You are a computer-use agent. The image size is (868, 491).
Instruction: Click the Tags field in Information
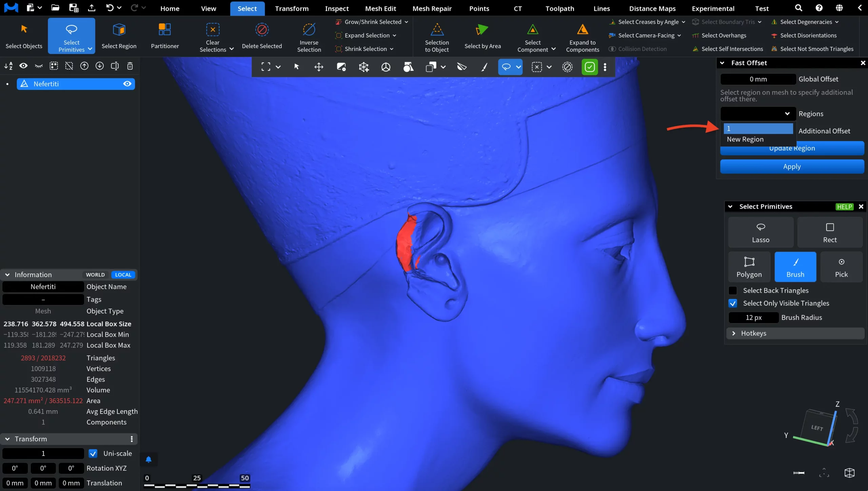[43, 299]
